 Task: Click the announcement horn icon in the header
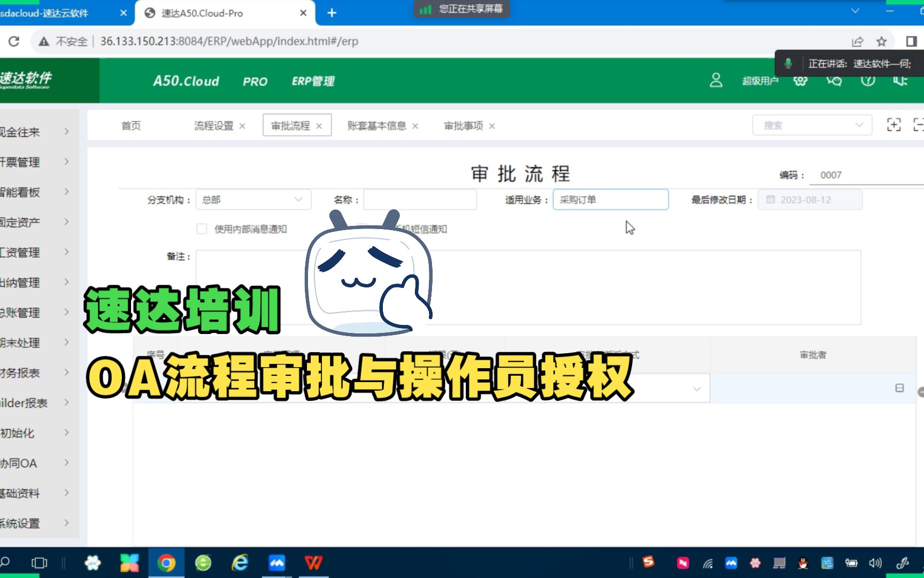pos(900,81)
